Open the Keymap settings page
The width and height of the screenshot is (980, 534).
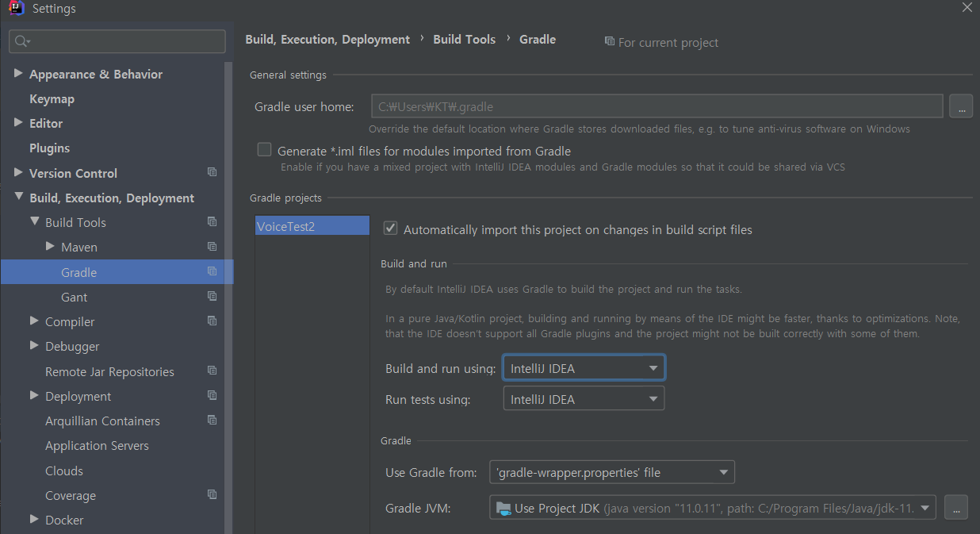click(52, 98)
